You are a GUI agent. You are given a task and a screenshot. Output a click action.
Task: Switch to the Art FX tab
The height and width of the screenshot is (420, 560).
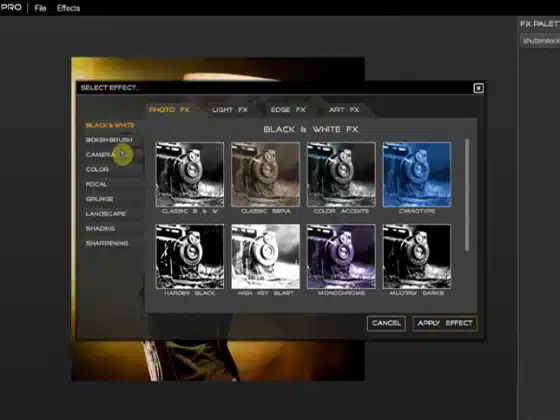(344, 110)
